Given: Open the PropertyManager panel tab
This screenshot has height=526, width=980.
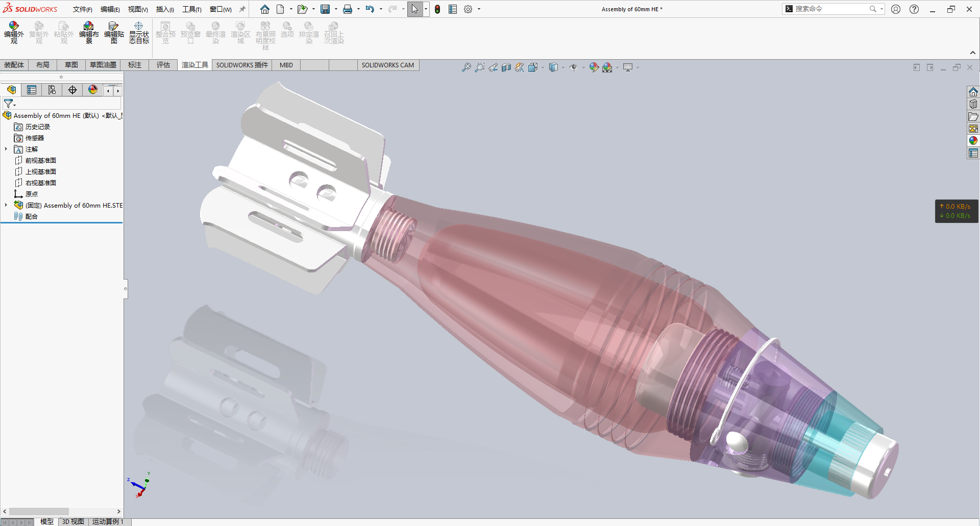Looking at the screenshot, I should click(x=32, y=90).
